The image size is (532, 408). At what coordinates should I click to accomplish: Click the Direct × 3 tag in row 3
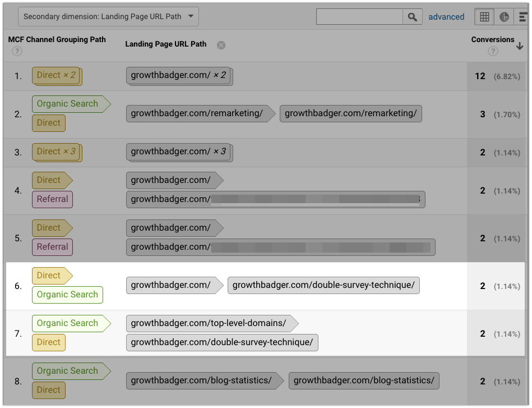(x=57, y=152)
